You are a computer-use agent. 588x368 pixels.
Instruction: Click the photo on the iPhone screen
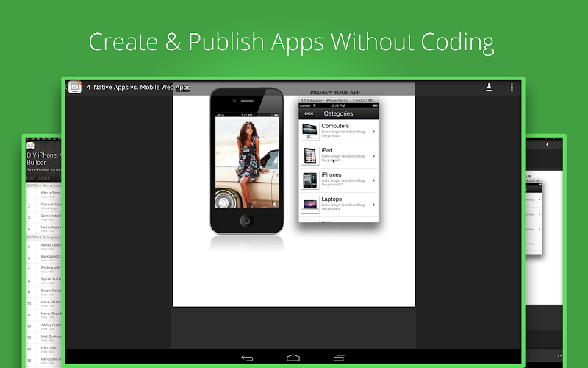pos(247,162)
